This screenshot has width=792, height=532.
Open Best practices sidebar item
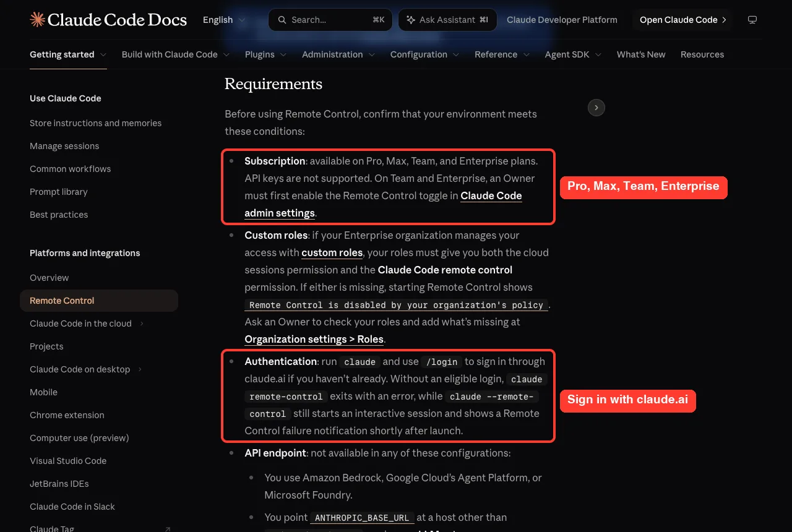(x=59, y=215)
